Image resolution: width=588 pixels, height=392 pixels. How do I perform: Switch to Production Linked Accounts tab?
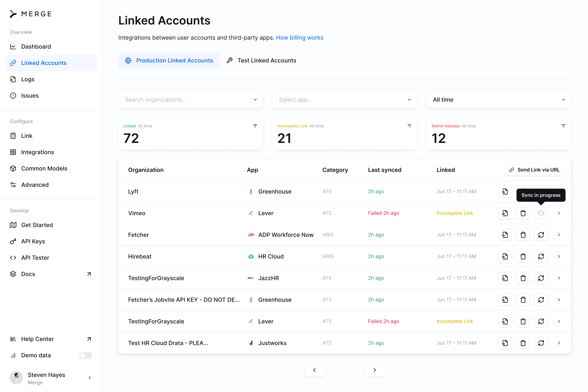point(169,60)
